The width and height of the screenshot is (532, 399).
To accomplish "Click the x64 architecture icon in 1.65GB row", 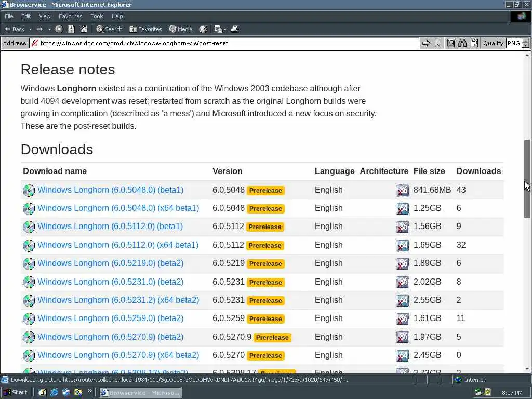I will (403, 245).
